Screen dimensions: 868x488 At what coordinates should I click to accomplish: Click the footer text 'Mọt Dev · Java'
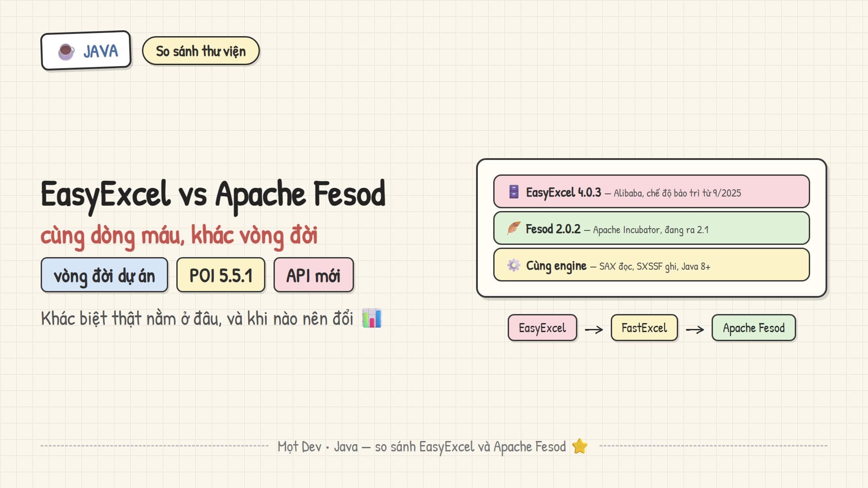click(x=318, y=446)
